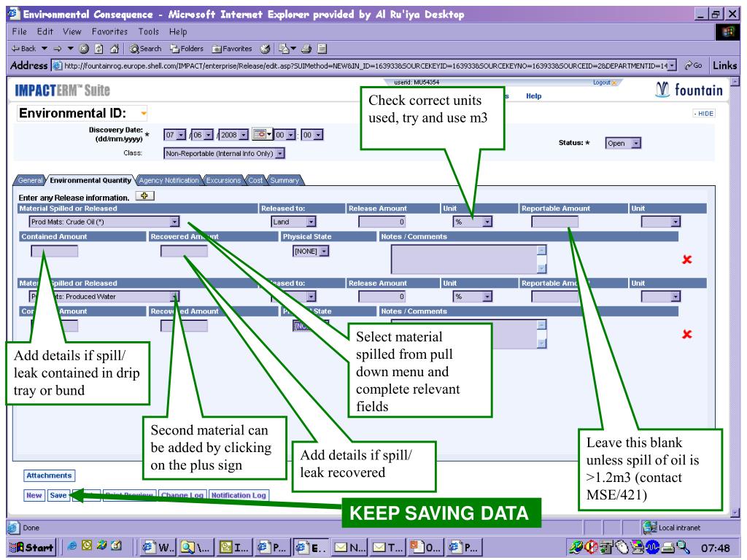This screenshot has height=560, width=747.
Task: Click the tray magnifier icon
Action: pos(683,548)
